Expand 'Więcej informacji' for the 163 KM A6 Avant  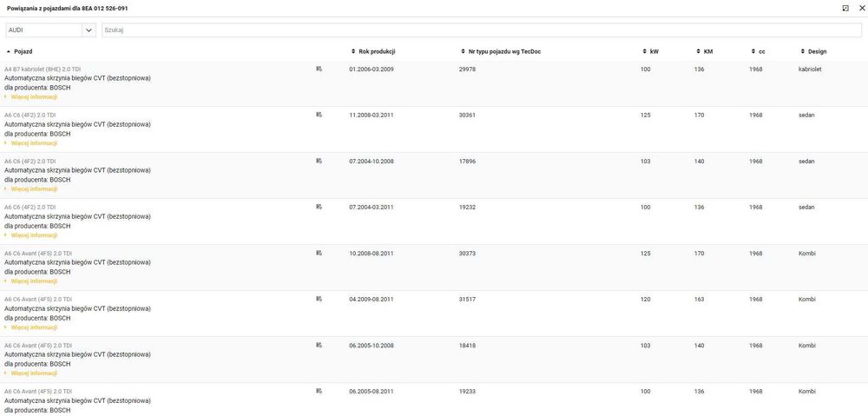(x=33, y=327)
